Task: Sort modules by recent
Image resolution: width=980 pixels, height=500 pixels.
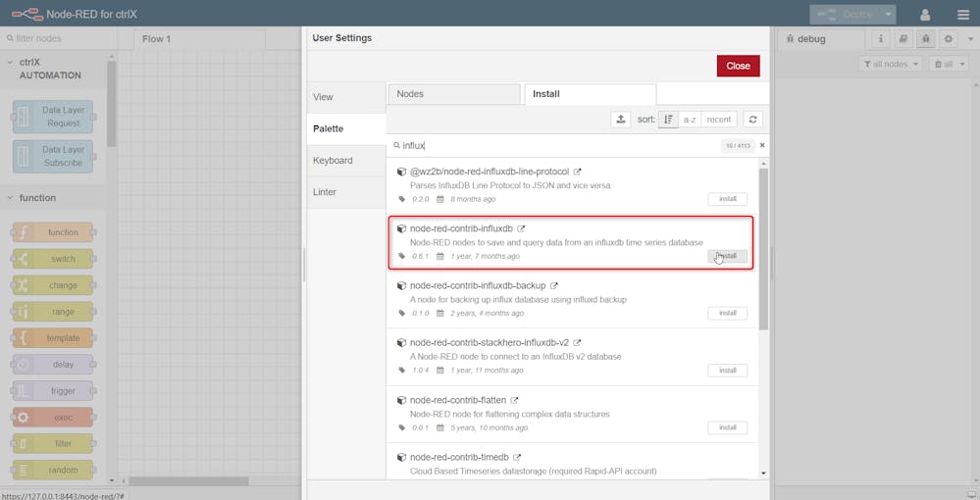Action: (x=719, y=120)
